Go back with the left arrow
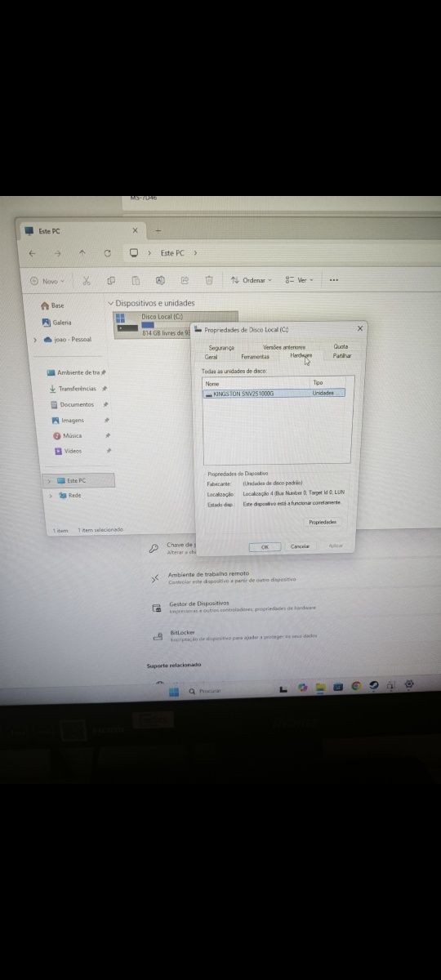441x980 pixels. pyautogui.click(x=32, y=253)
